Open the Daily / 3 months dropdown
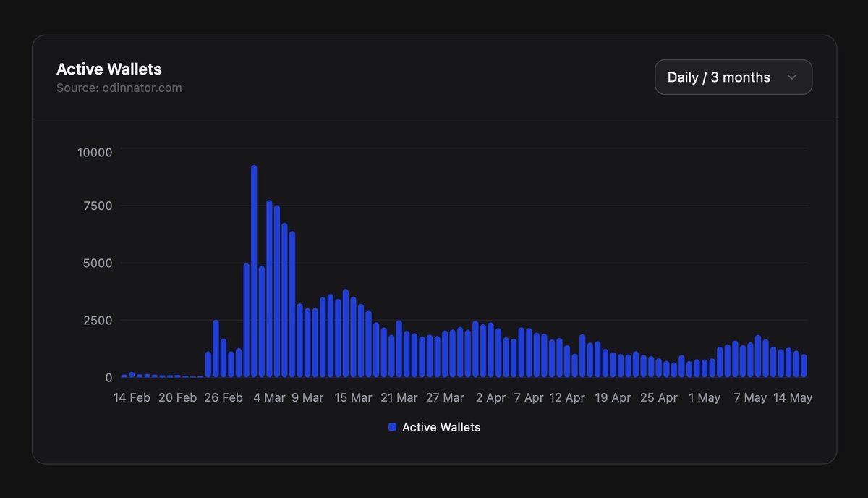Screen dimensions: 868x498 733,77
